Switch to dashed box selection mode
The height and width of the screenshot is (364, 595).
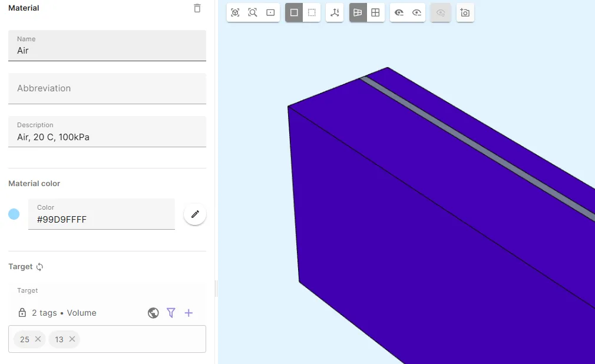tap(312, 12)
